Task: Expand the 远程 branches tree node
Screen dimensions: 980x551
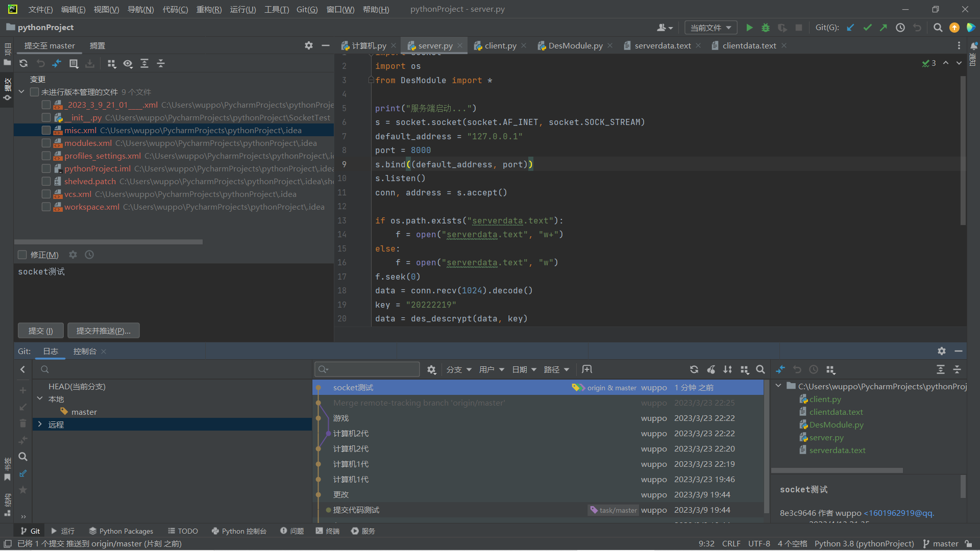Action: 40,424
